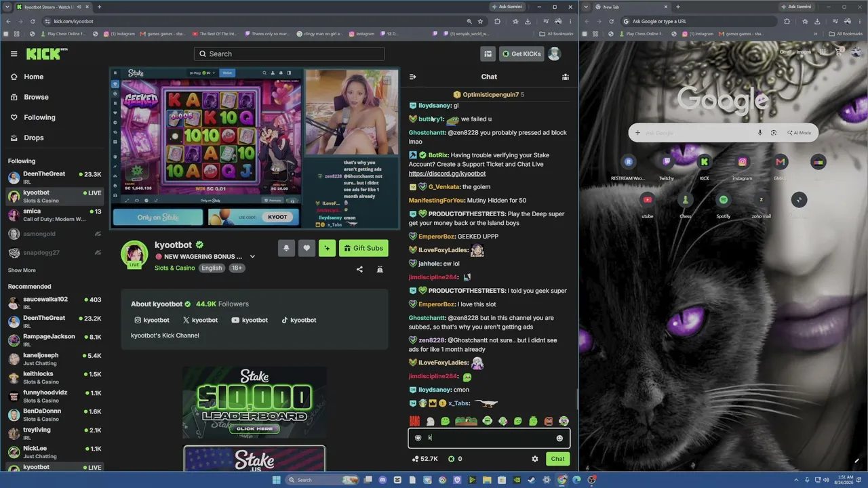The image size is (868, 488).
Task: Open funnyhoodvidz in Recommended list
Action: point(54,396)
